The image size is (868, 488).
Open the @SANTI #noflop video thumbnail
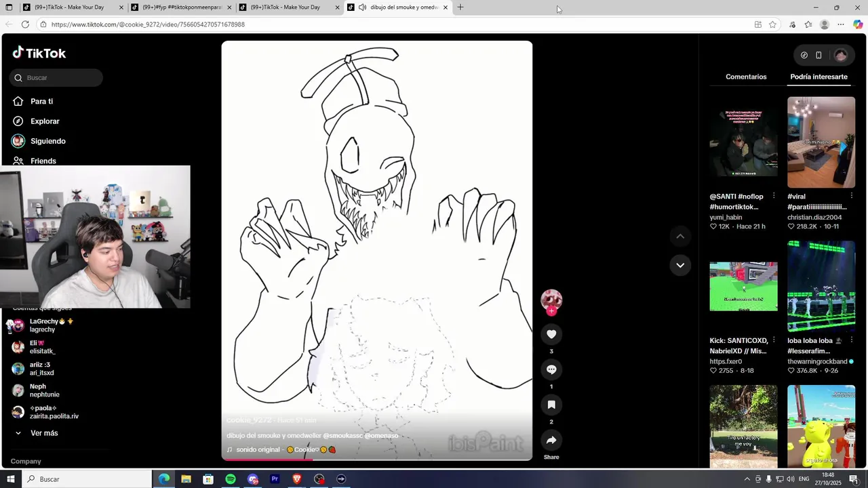[x=743, y=142]
